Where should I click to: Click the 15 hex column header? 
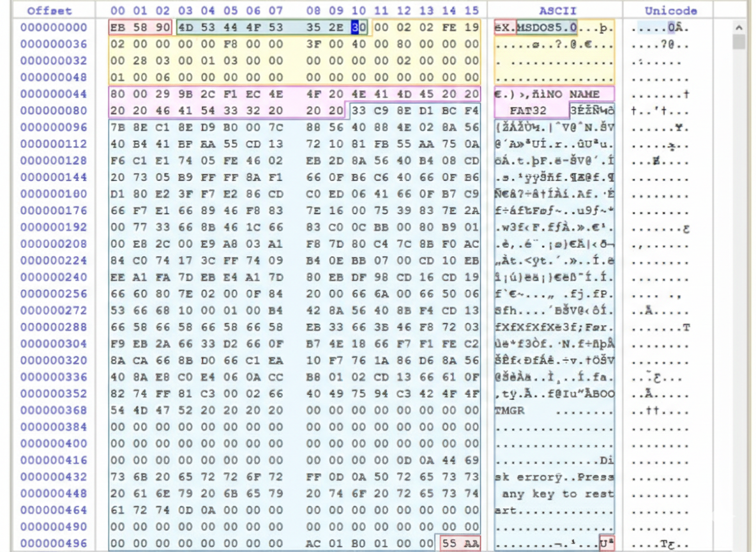point(471,11)
